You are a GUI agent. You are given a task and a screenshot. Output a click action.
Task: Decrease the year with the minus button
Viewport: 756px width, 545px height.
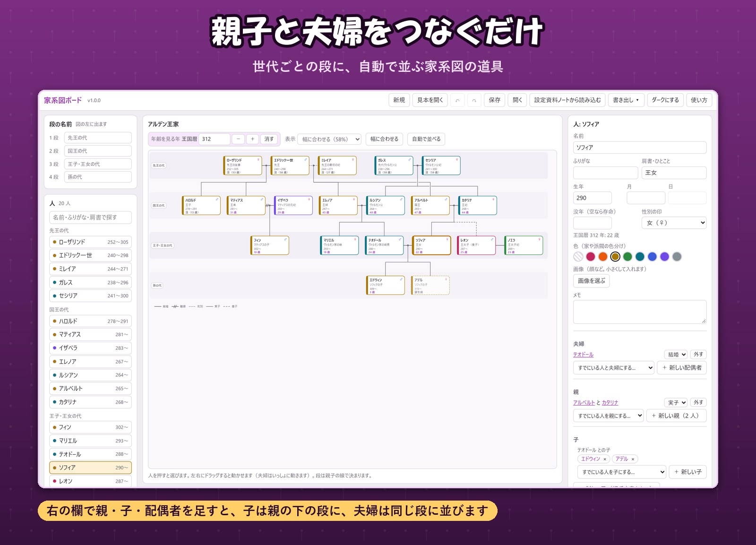[x=238, y=139]
